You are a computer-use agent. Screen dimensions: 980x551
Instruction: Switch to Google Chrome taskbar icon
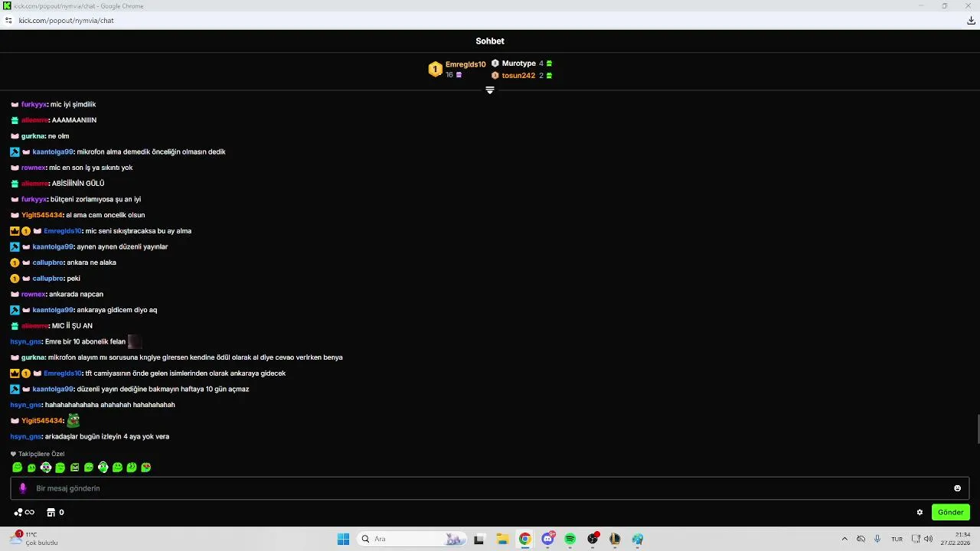click(524, 539)
